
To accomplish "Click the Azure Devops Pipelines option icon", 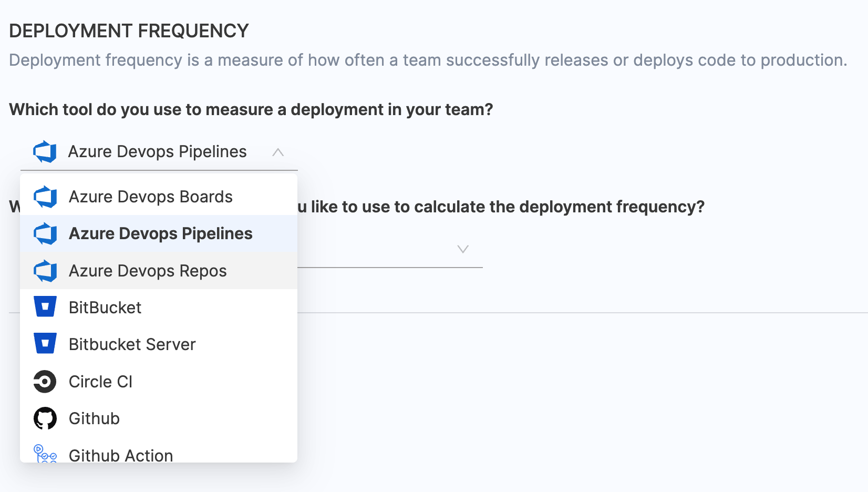I will [45, 234].
